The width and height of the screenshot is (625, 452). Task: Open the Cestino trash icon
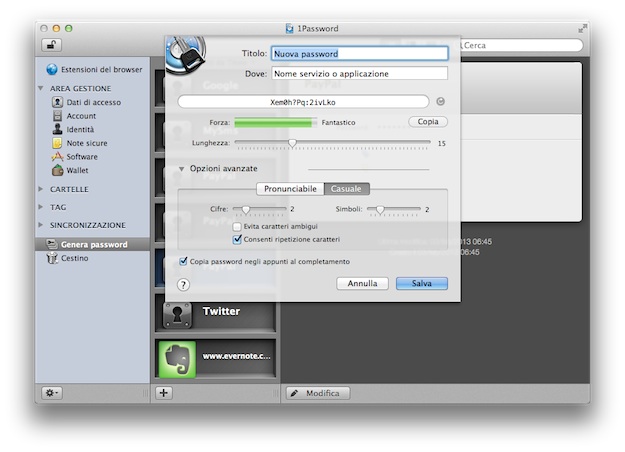click(52, 258)
